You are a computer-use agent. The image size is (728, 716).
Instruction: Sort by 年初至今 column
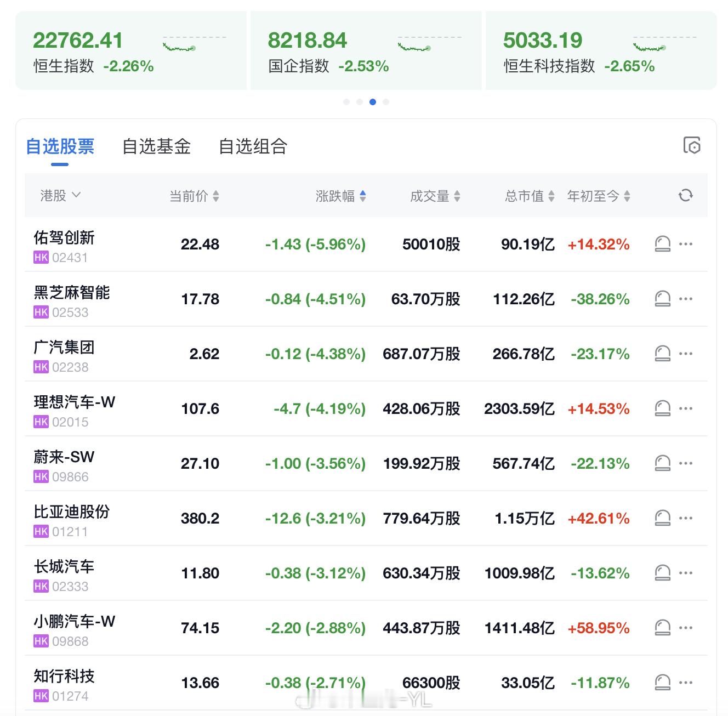599,196
